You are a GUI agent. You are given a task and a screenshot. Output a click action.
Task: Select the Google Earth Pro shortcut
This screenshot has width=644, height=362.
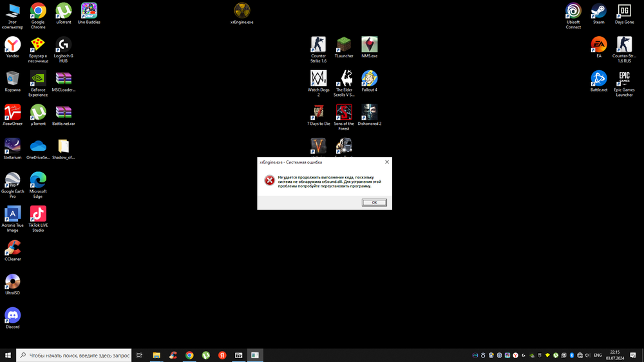(x=13, y=185)
